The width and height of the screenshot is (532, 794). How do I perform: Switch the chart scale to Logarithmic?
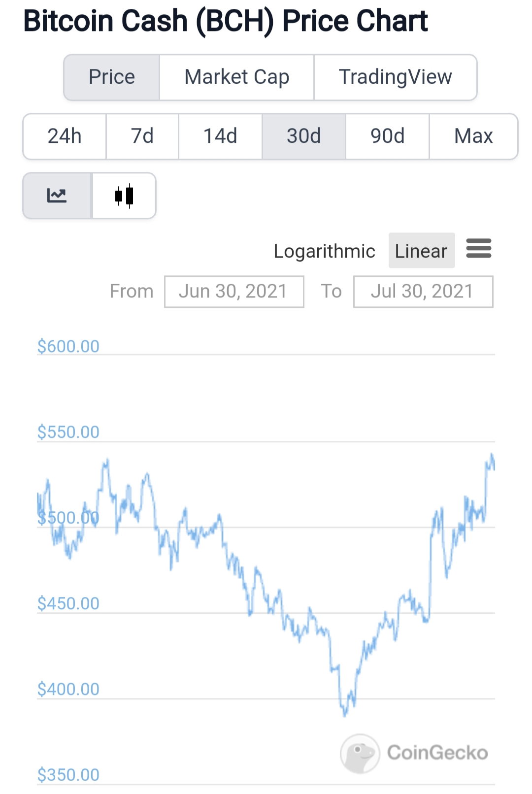[324, 251]
